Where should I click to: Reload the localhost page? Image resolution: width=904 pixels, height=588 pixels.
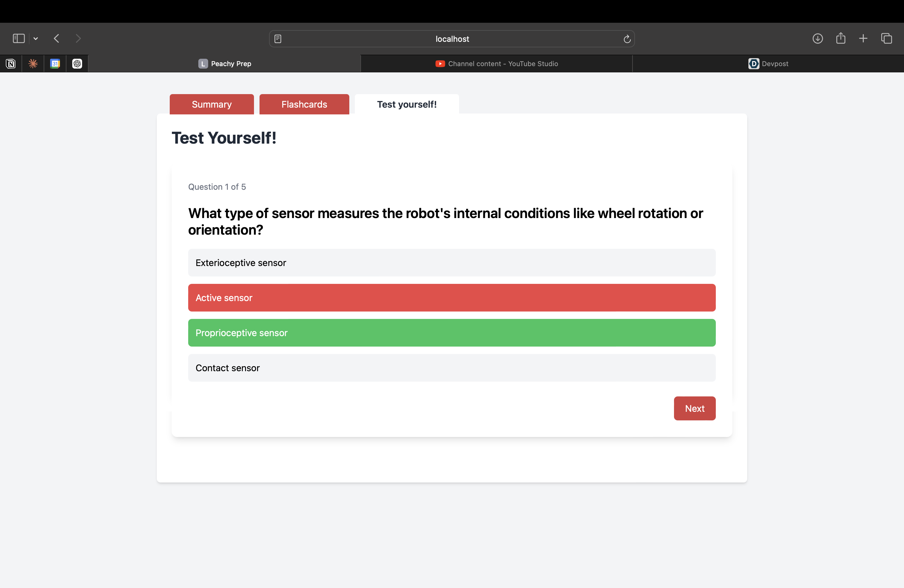tap(627, 39)
